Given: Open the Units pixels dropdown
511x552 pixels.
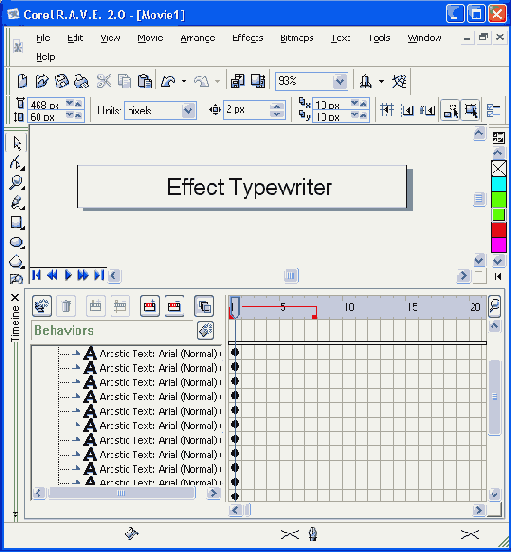Looking at the screenshot, I should [188, 111].
